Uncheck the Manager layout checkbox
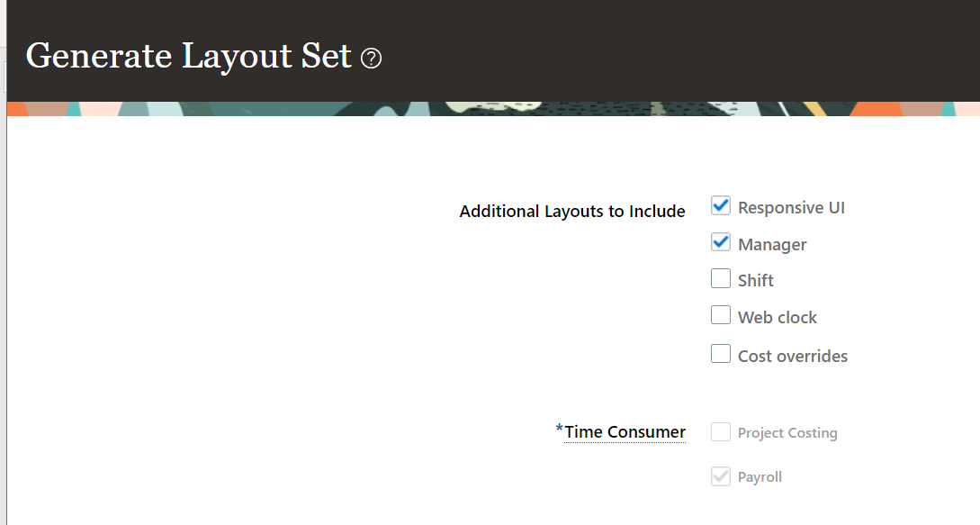 (x=721, y=241)
